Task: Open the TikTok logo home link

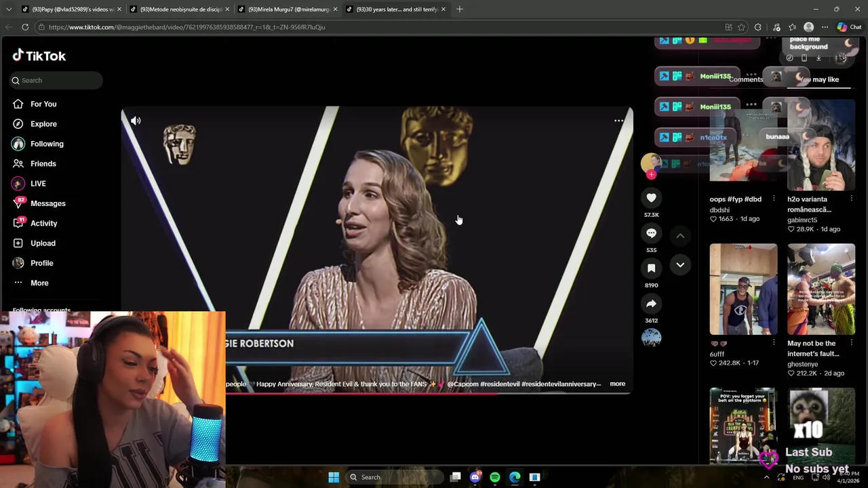Action: tap(39, 56)
